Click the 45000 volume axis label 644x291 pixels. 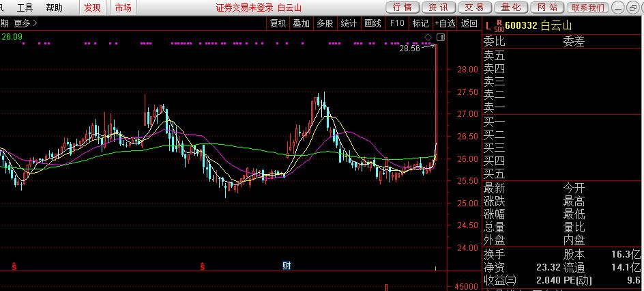[x=468, y=286]
